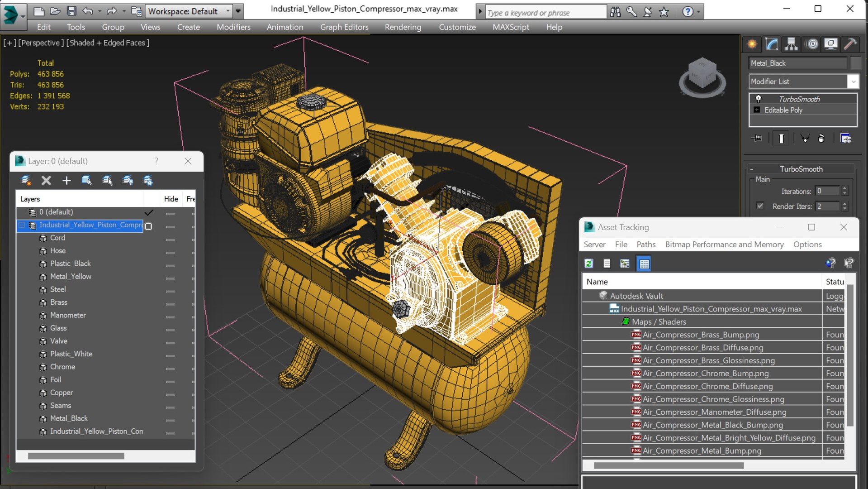Open Paths menu in Asset Tracking
The width and height of the screenshot is (868, 489).
pyautogui.click(x=646, y=244)
